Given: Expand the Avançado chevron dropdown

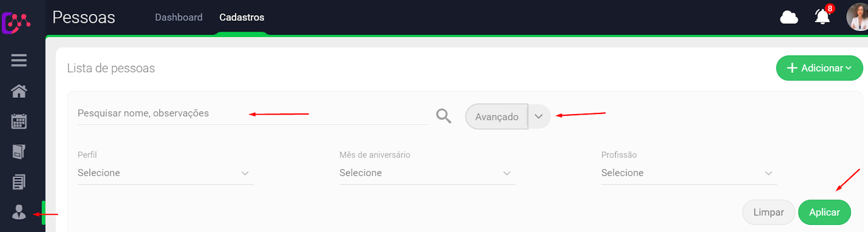Looking at the screenshot, I should pos(539,116).
